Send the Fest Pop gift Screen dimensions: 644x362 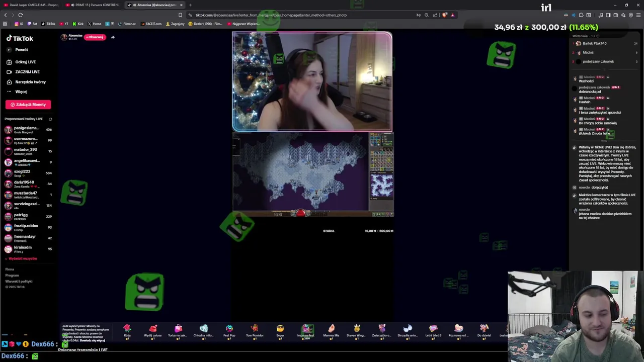[229, 331]
